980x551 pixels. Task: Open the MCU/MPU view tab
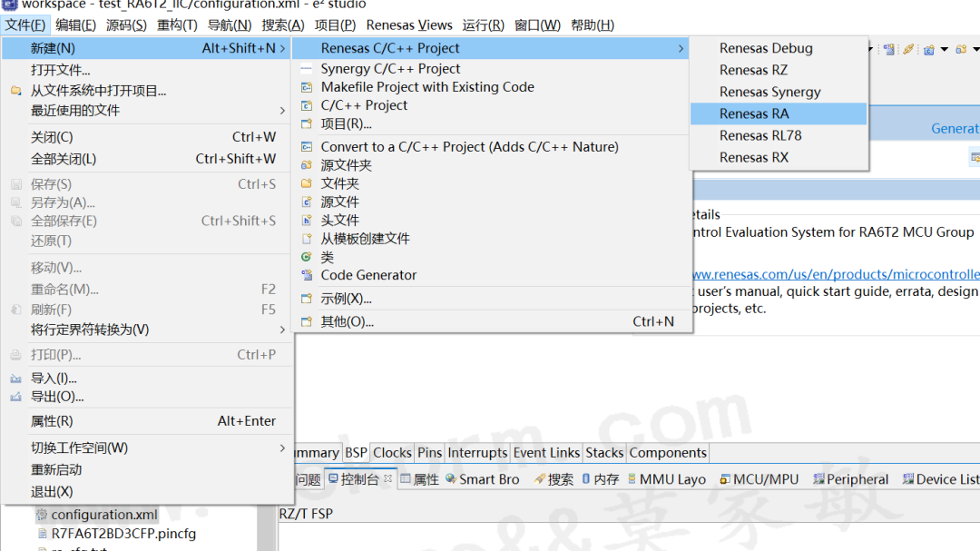pos(759,479)
